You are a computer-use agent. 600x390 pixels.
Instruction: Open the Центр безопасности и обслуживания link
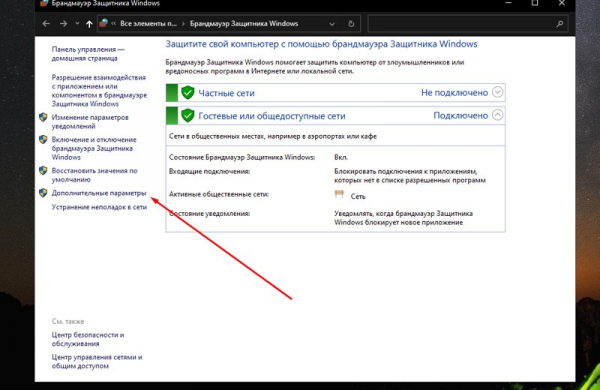click(x=88, y=339)
